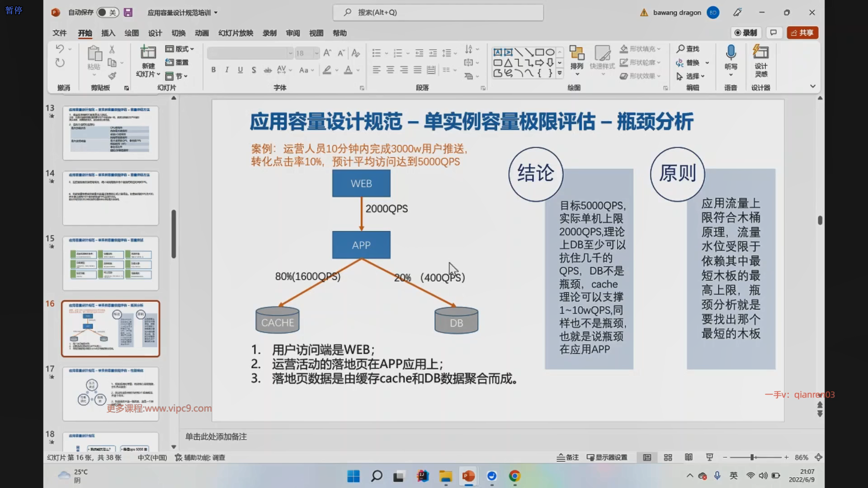Click the Dictate microphone icon
Viewport: 868px width, 488px height.
(731, 53)
